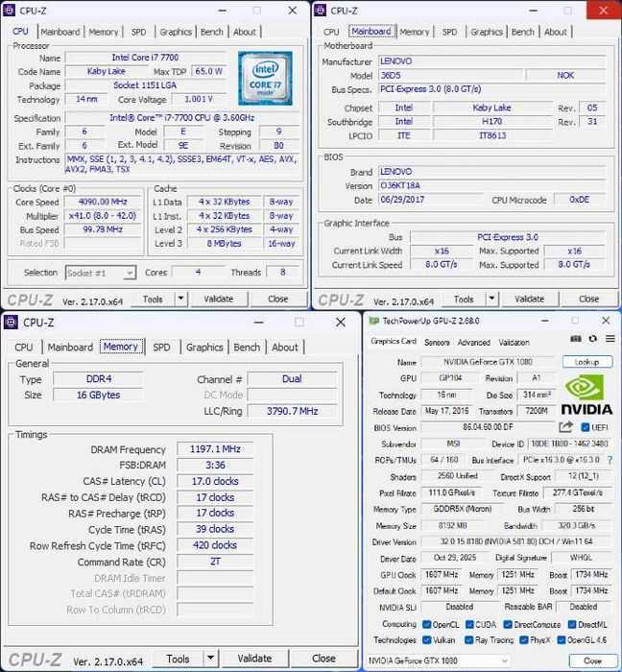
Task: Open the GPU-Z hamburger menu
Action: pos(610,339)
